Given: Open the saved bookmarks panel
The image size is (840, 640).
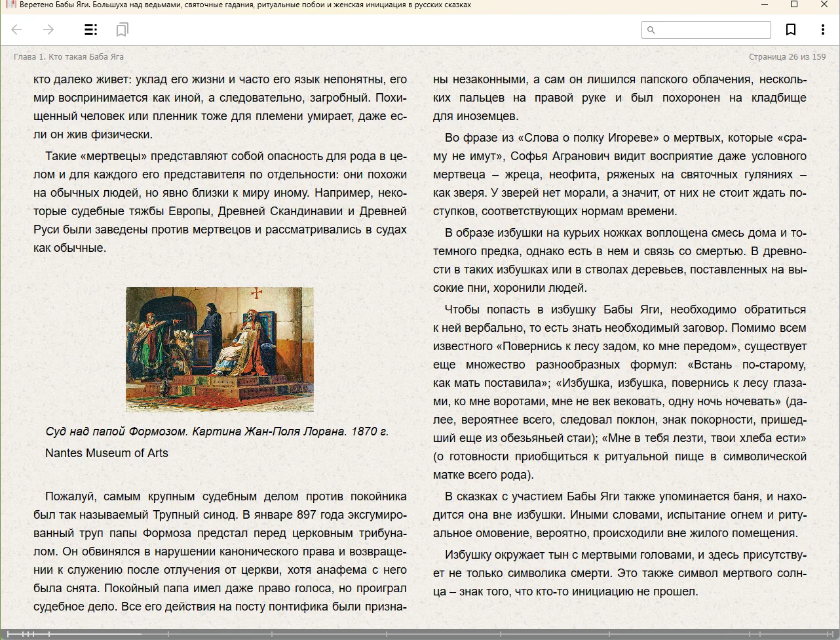Looking at the screenshot, I should click(x=122, y=30).
